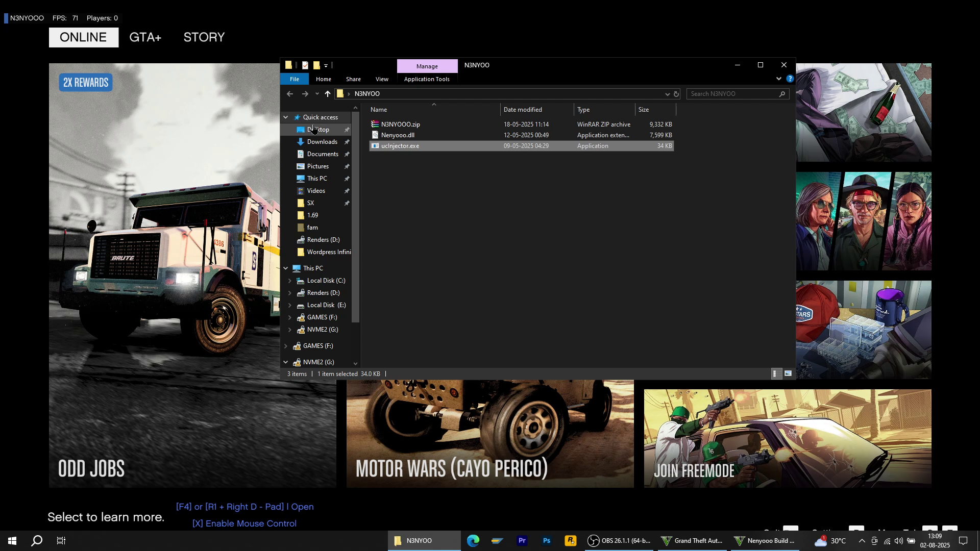Open the Share ribbon tab
The image size is (980, 551).
(353, 79)
